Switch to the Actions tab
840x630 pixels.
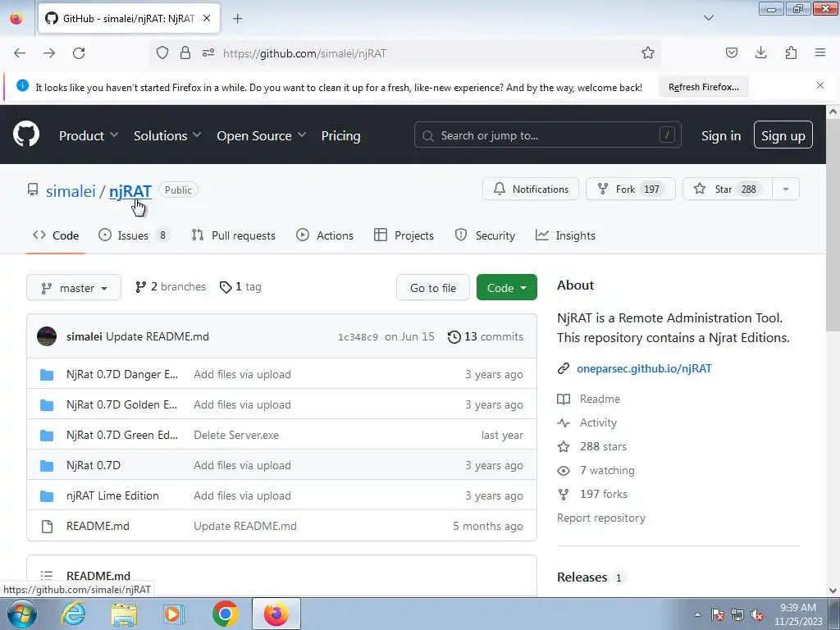[325, 235]
